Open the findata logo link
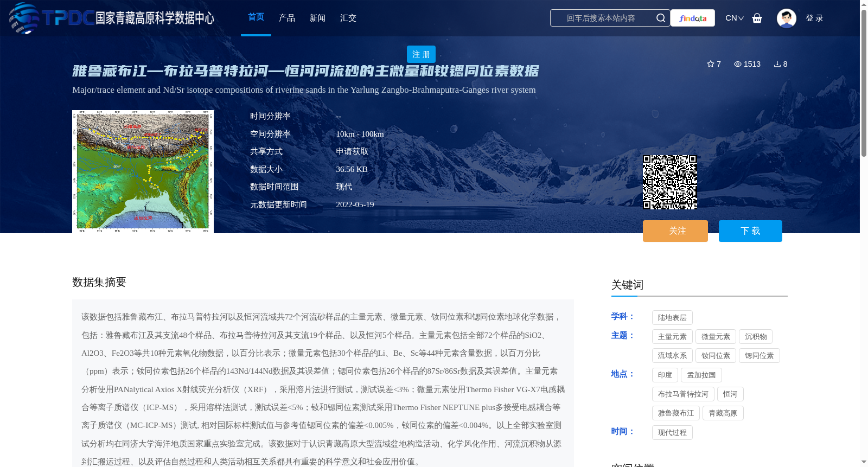Screen dimensions: 868x467 pyautogui.click(x=693, y=18)
